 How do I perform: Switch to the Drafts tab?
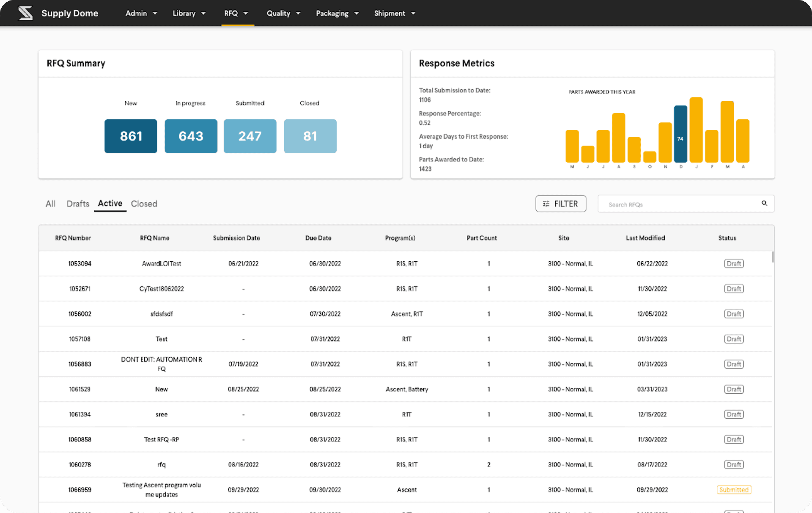click(78, 204)
